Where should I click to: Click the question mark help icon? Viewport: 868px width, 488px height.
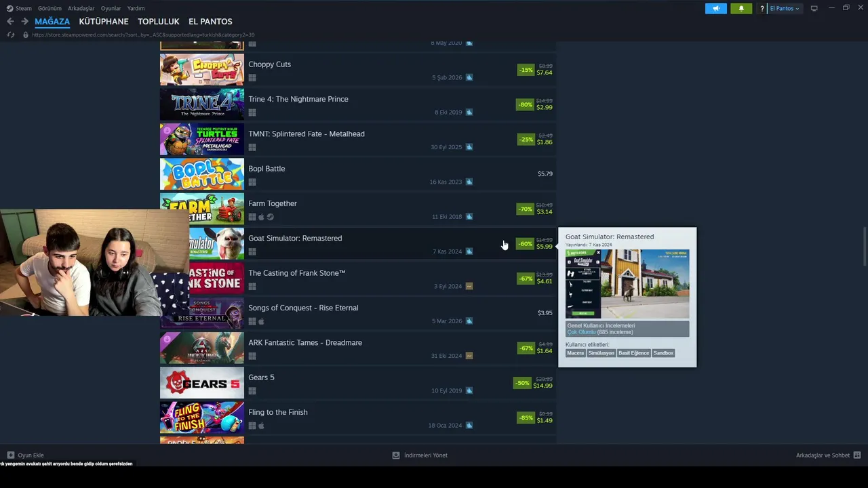coord(762,9)
